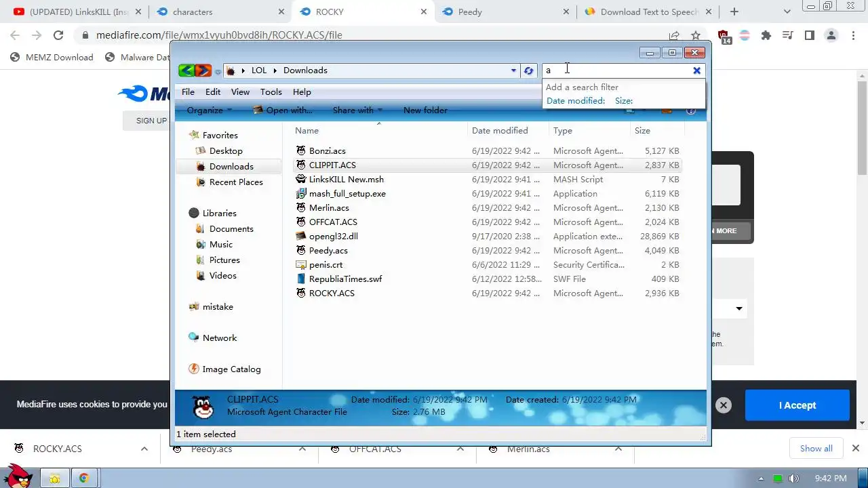Open Recent Places in Favorites
Screen dimensions: 868x488
click(x=229, y=182)
